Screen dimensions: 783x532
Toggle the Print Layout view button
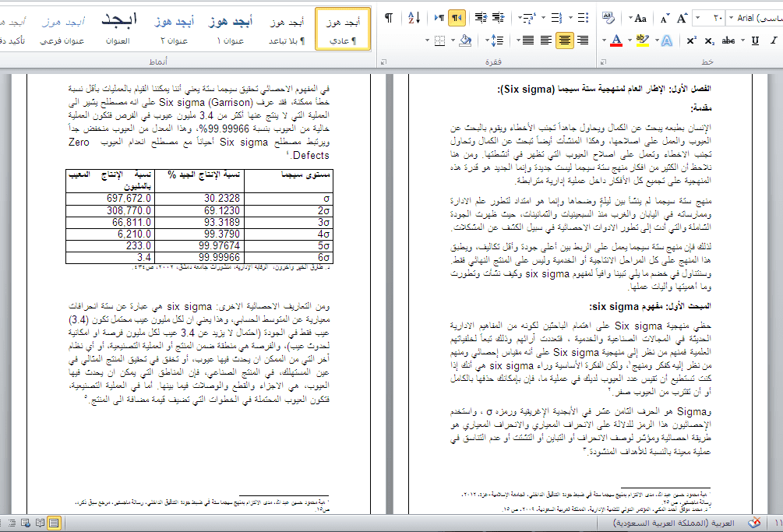(54, 523)
